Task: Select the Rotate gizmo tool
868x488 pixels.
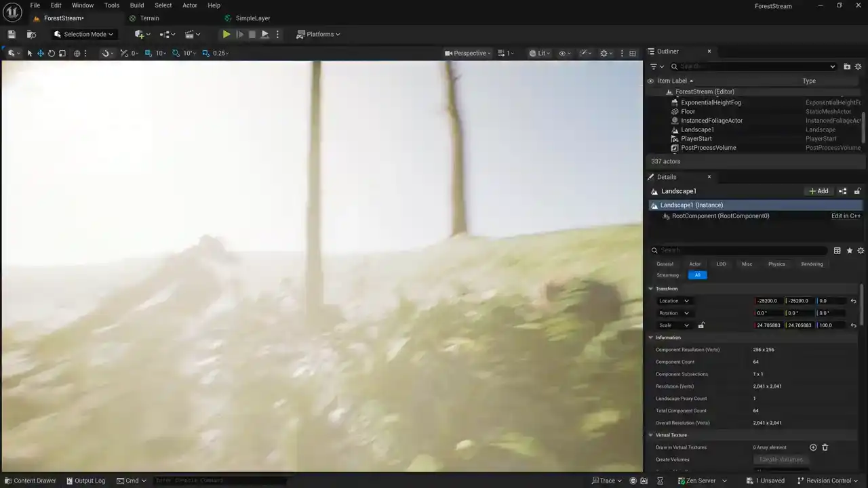Action: [x=51, y=54]
